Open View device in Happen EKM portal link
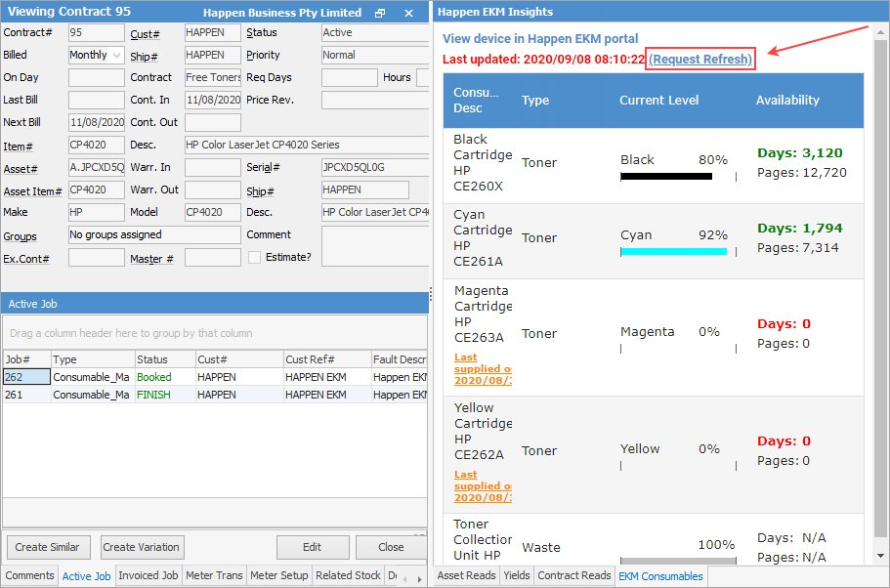890x588 pixels. click(540, 39)
